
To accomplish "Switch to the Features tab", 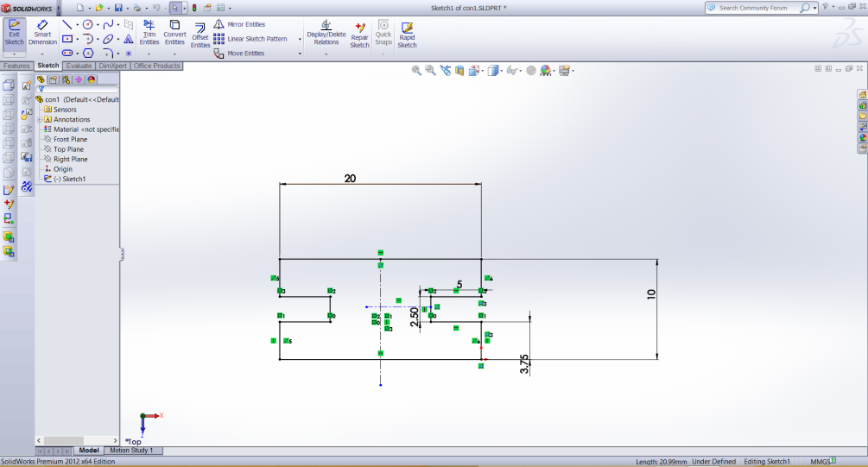I will click(16, 66).
